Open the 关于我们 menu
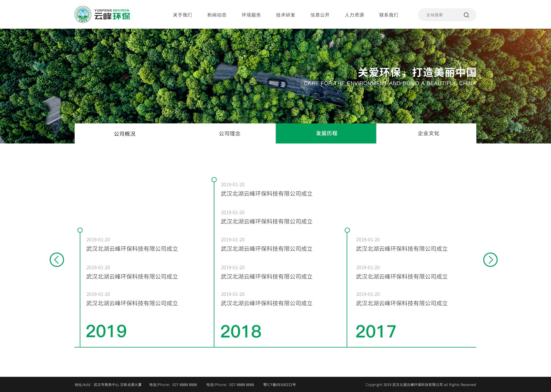The width and height of the screenshot is (551, 392). (x=183, y=15)
